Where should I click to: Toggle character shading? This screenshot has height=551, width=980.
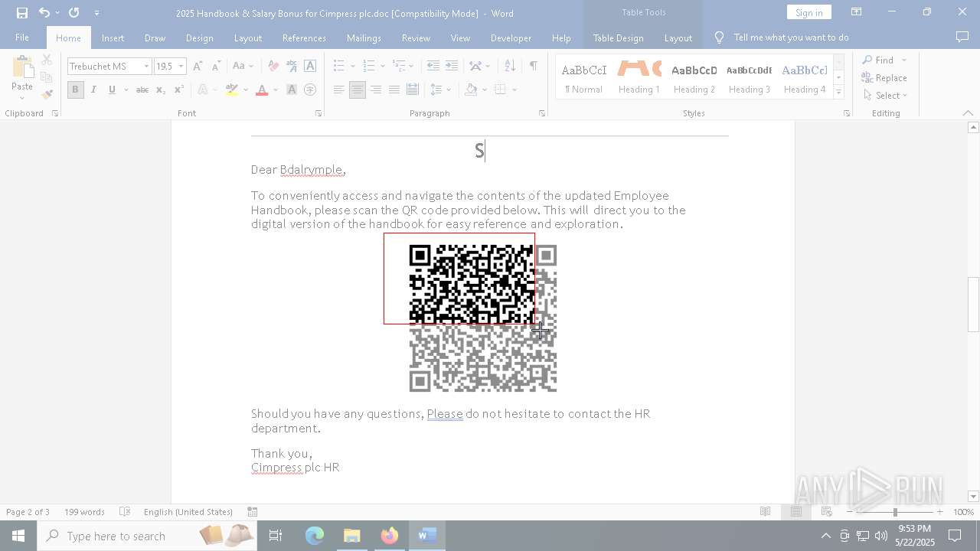pos(292,90)
